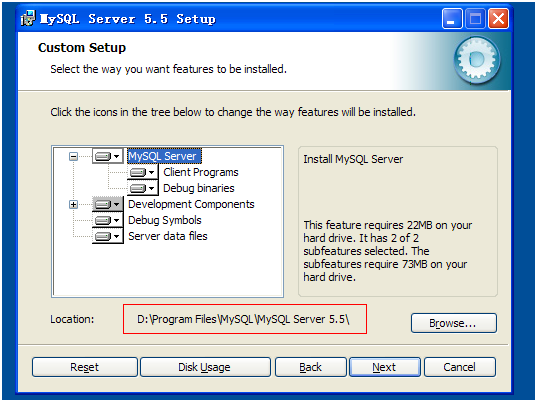The height and width of the screenshot is (402, 537).
Task: Select the Debug binaries tree item
Action: pyautogui.click(x=199, y=188)
